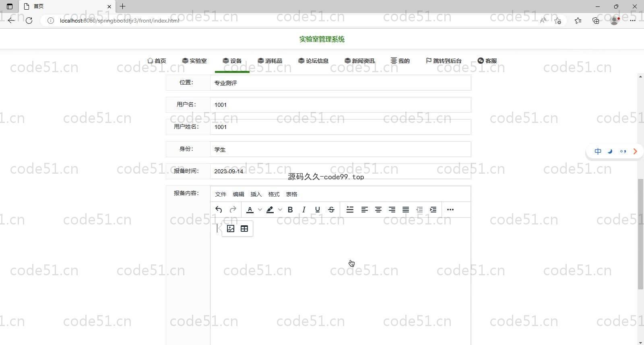Screen dimensions: 644x345
Task: Select the 设备 nav tab
Action: pos(232,61)
